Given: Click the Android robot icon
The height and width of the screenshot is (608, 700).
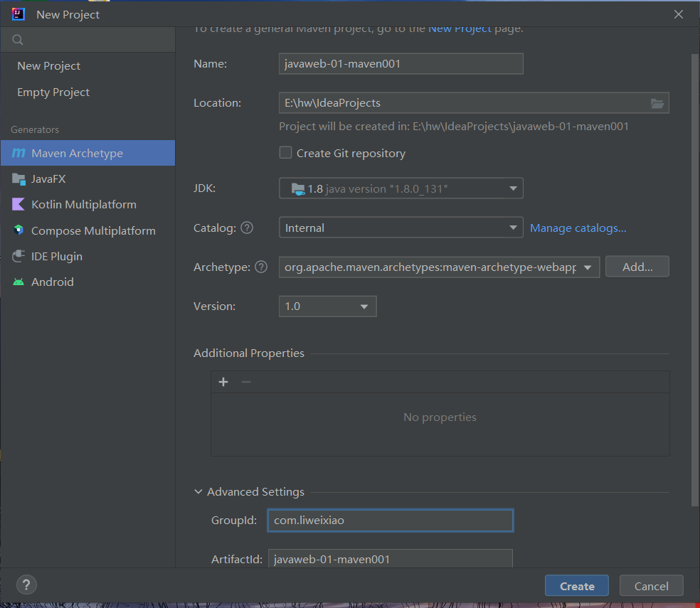Looking at the screenshot, I should (x=18, y=282).
